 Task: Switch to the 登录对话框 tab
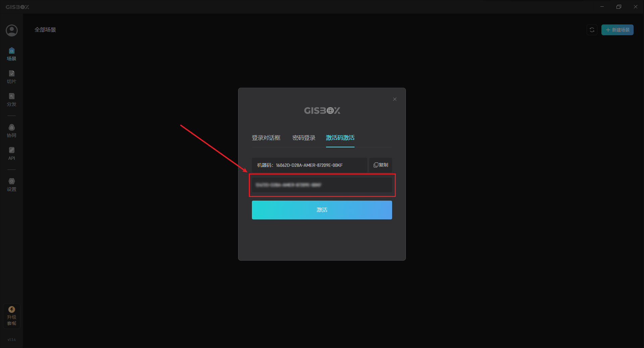pos(266,138)
